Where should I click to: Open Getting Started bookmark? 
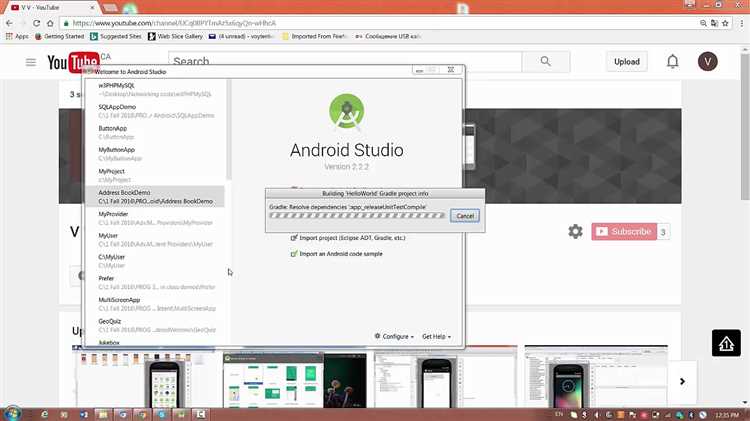(x=59, y=36)
